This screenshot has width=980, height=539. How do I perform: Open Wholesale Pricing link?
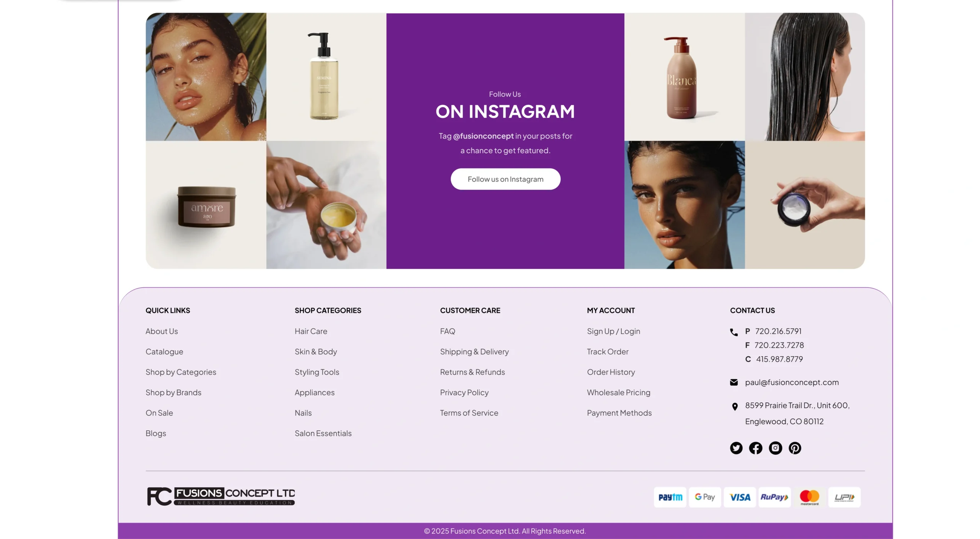click(619, 392)
